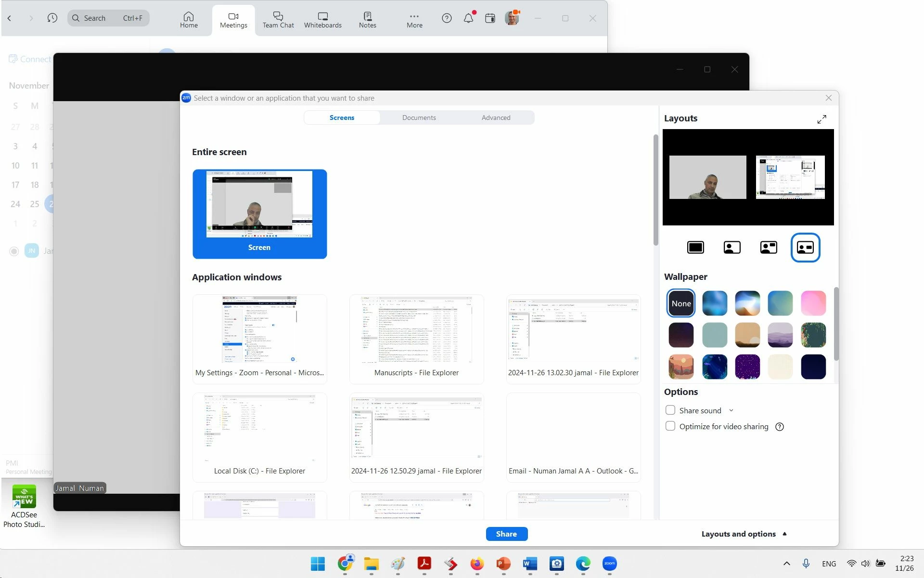Click the history clock icon
Viewport: 924px width, 578px height.
pos(52,18)
